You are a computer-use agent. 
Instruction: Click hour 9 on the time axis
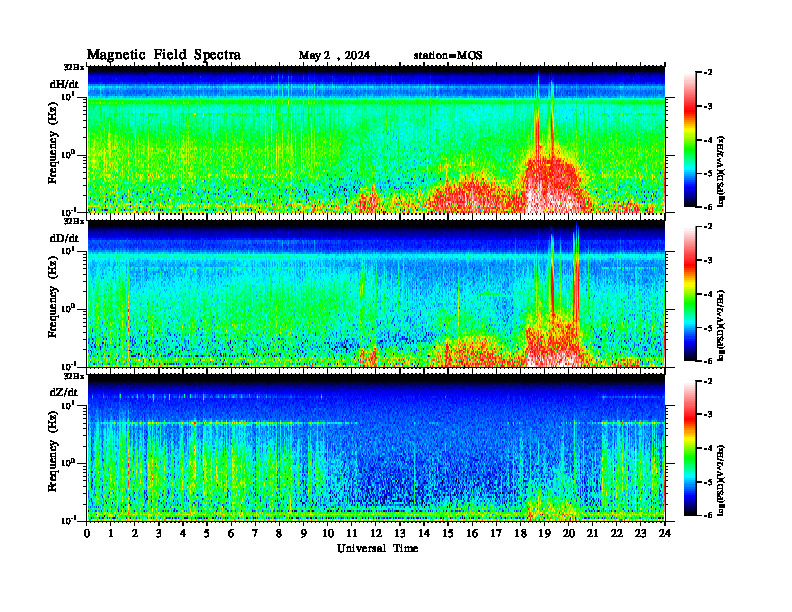(303, 534)
